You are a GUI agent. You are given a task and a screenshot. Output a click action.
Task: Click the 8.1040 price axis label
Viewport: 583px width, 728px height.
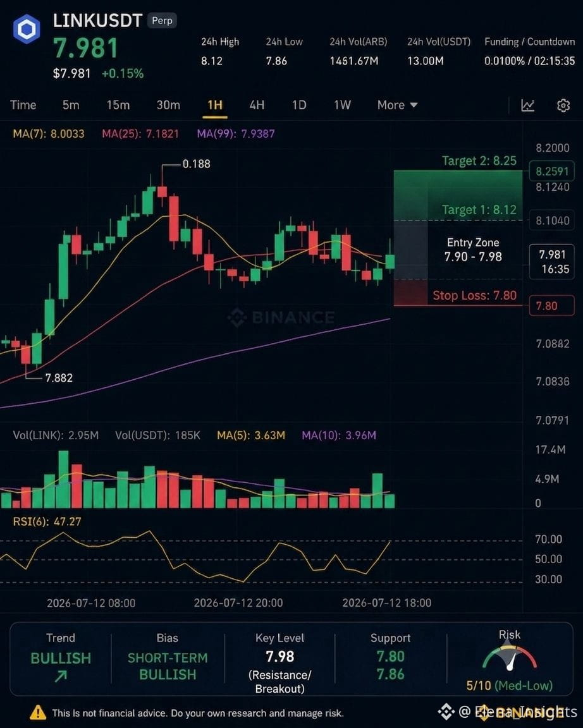pos(553,221)
